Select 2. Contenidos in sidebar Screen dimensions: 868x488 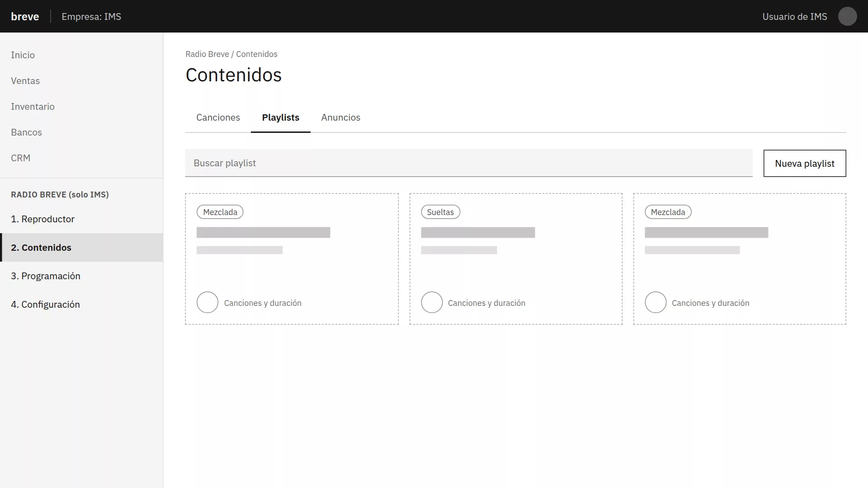[81, 248]
